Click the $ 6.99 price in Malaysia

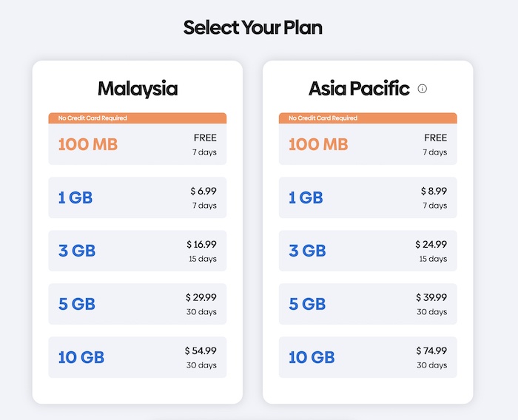[x=203, y=191]
